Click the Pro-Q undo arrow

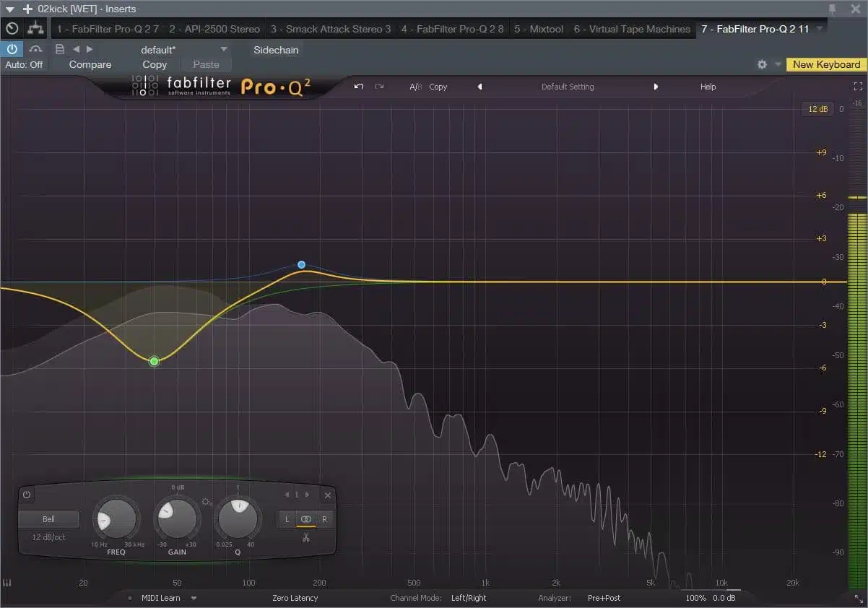(x=359, y=87)
